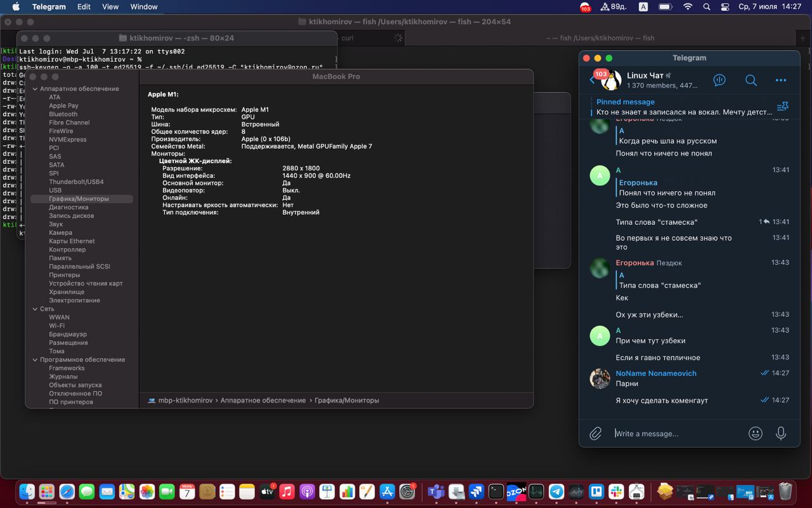Open the Linux Чат penguin group avatar
The image size is (812, 508).
612,80
